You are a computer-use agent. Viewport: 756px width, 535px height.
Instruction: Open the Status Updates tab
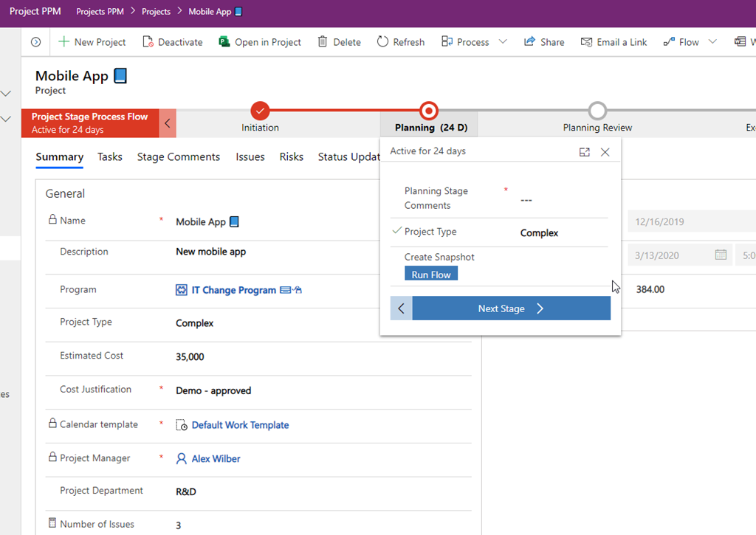(348, 156)
